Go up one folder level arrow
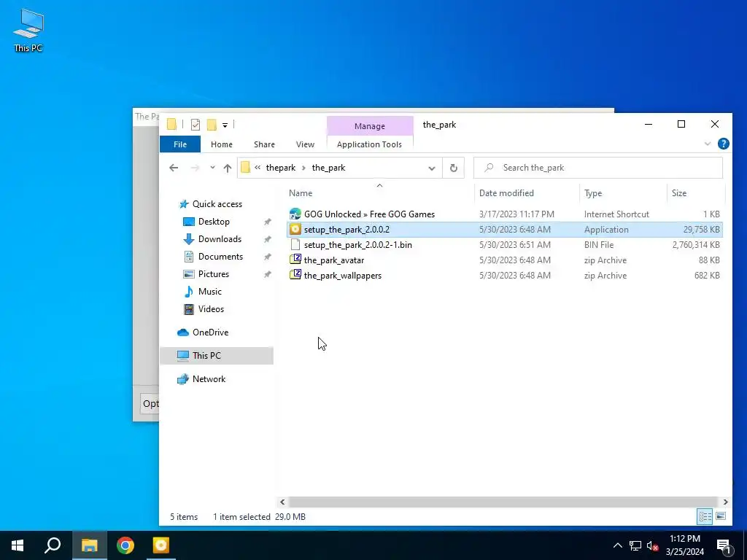Screen dimensions: 747x560 coord(228,168)
